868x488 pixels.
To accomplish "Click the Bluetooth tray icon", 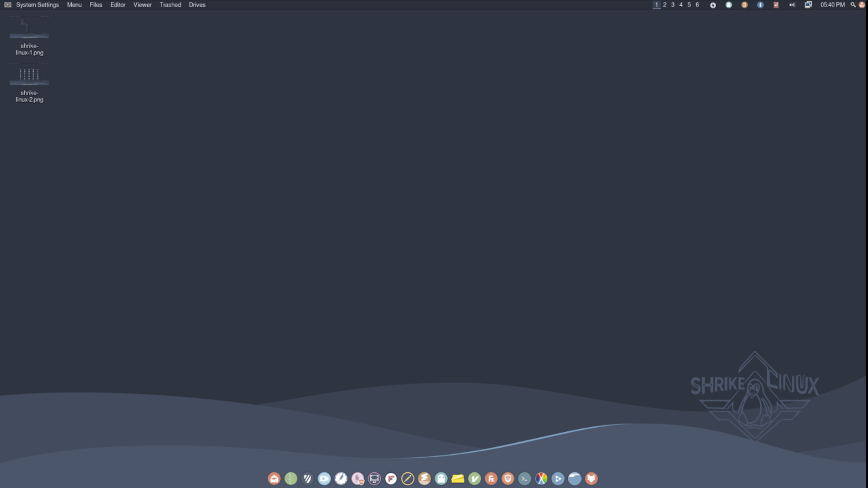I will [760, 5].
